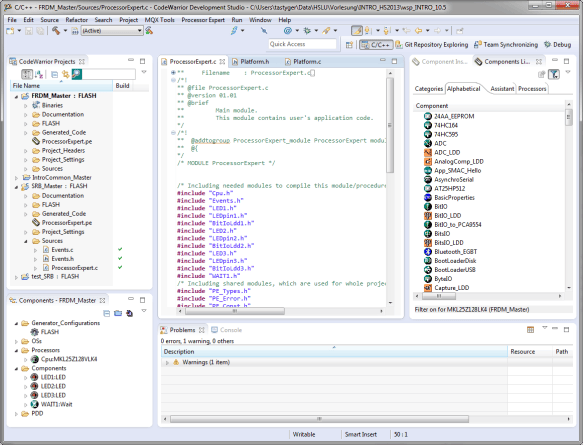The width and height of the screenshot is (583, 445).
Task: Click the ADC component icon in library
Action: 428,144
